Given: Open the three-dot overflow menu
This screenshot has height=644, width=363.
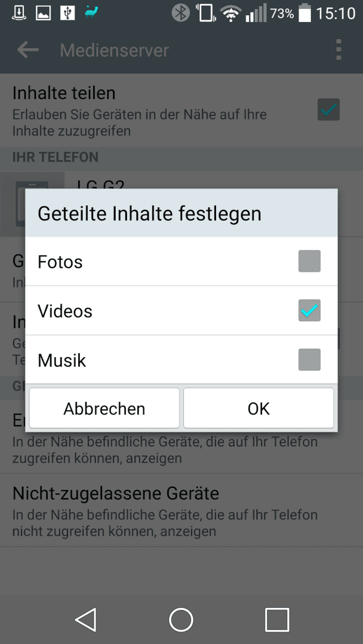Looking at the screenshot, I should click(339, 50).
